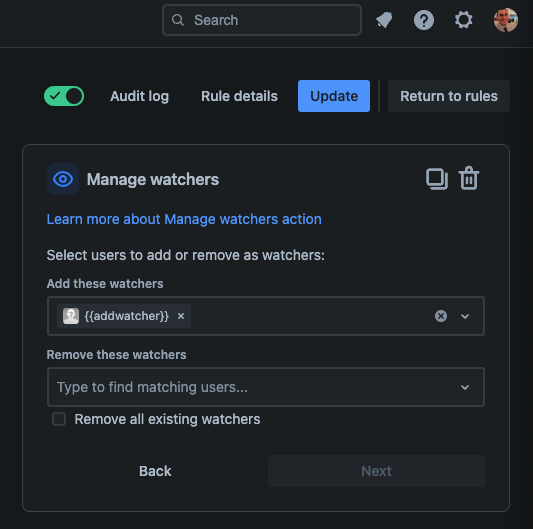
Task: Open the user profile avatar
Action: click(x=505, y=20)
